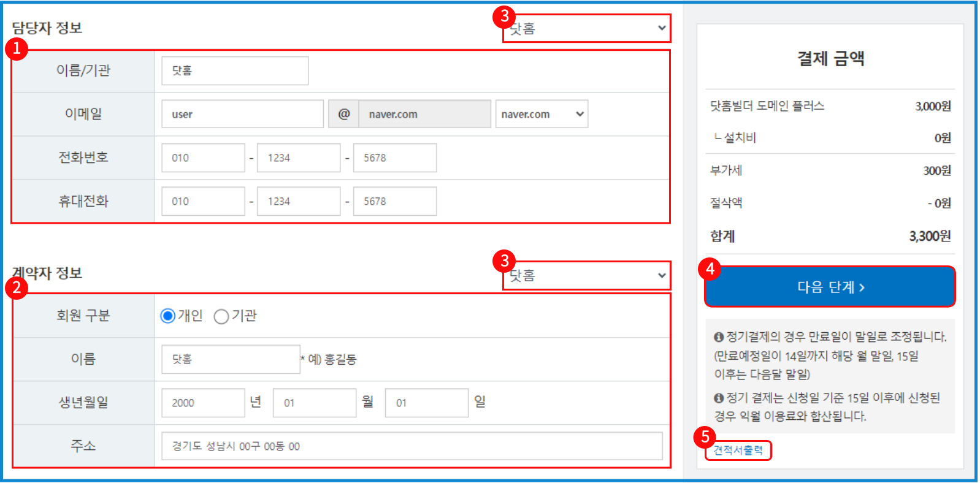Click the 전화번호 first number field
The image size is (980, 483).
203,158
